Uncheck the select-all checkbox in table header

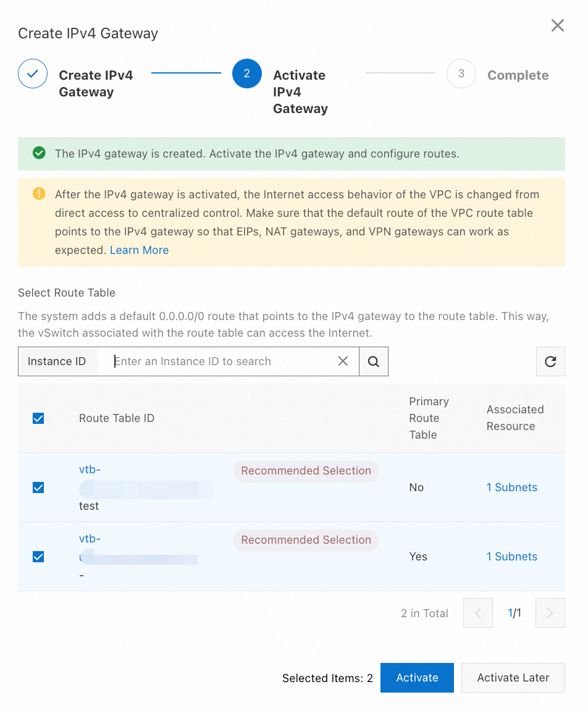(x=38, y=418)
